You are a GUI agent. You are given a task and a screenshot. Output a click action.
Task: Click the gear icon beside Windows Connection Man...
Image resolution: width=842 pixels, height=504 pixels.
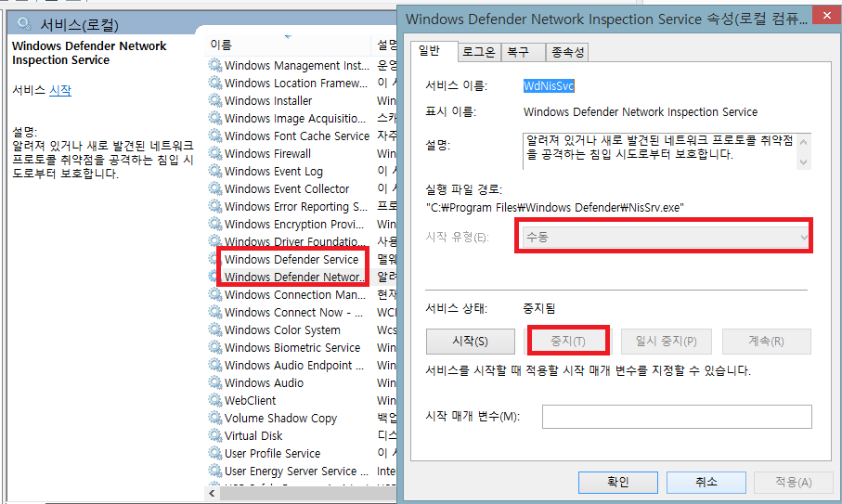click(x=215, y=294)
